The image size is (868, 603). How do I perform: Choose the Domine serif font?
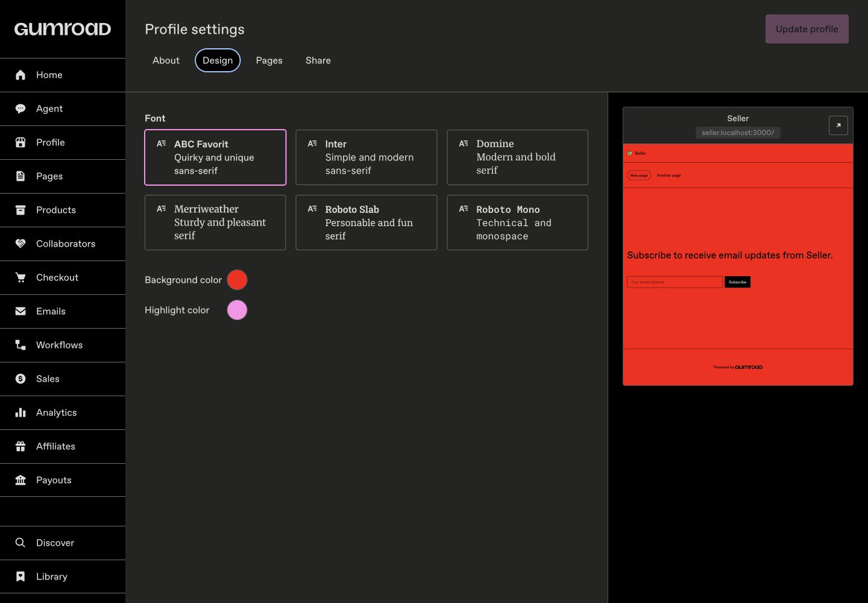517,157
